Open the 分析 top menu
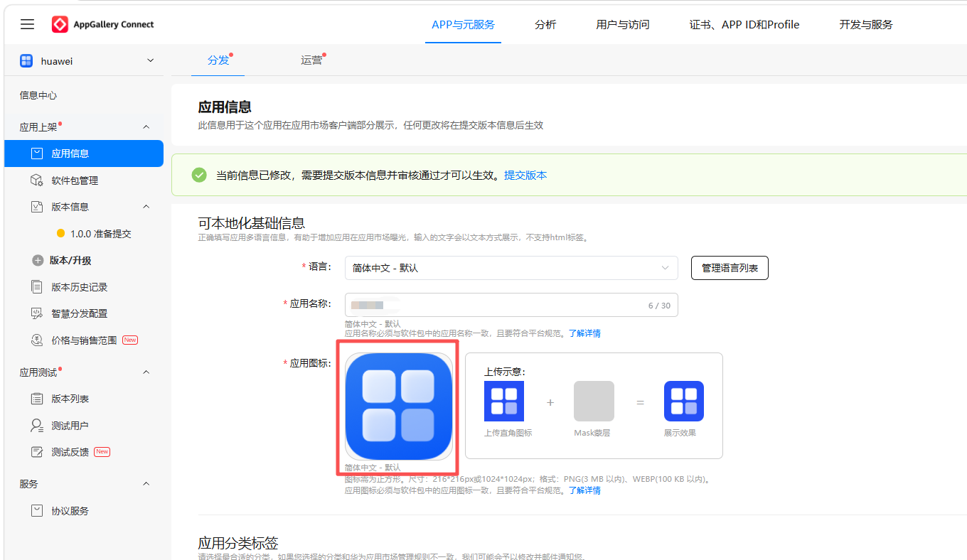The image size is (967, 560). 545,24
